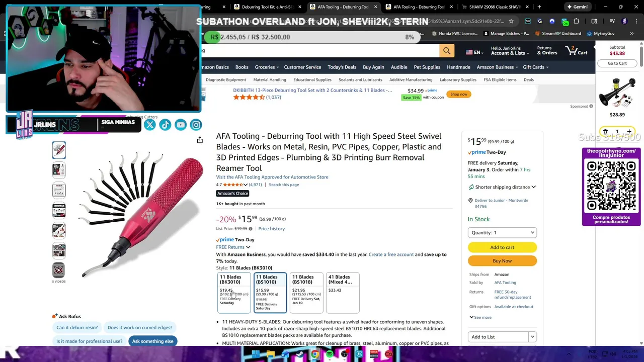Open the 5 Videos thumbnail
This screenshot has width=644, height=362.
click(x=59, y=270)
